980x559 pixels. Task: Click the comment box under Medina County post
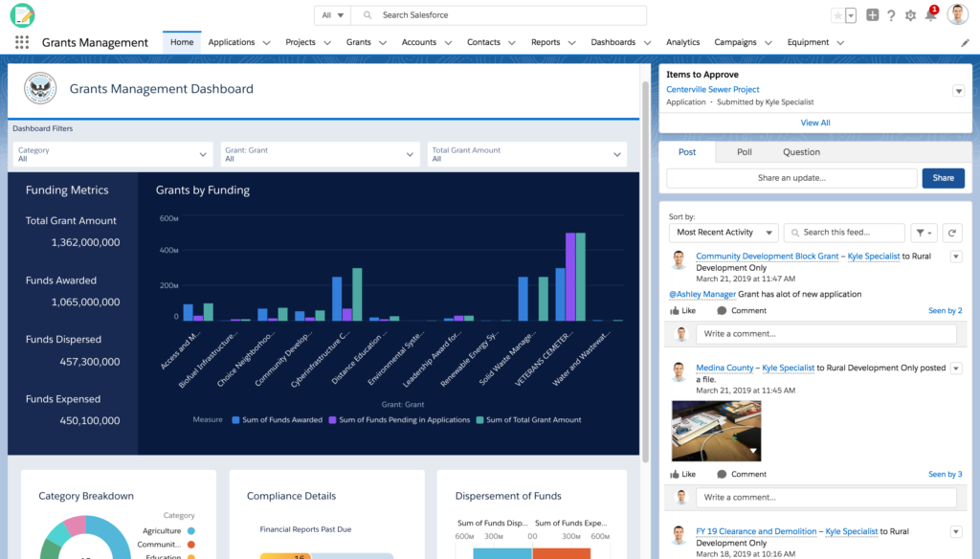826,498
